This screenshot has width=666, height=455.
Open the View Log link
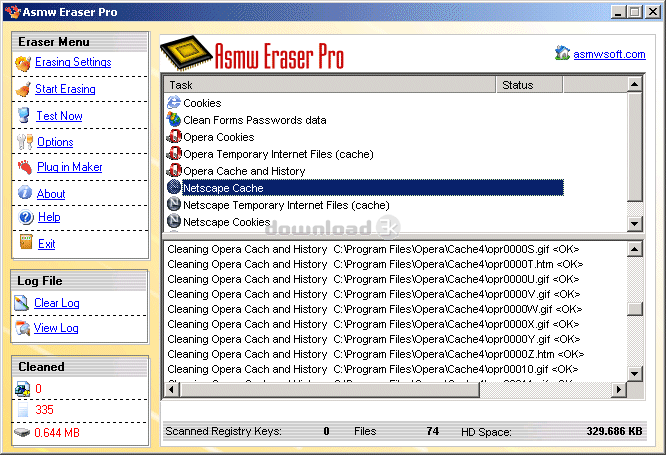click(56, 328)
